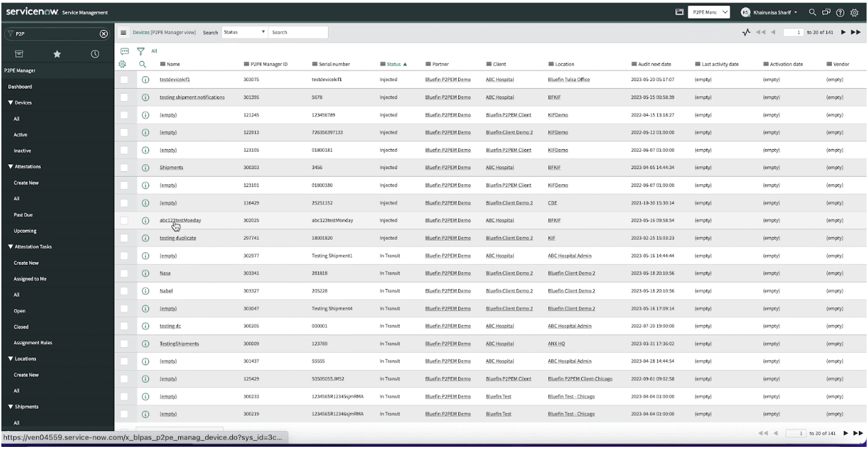
Task: Focus the P2P navigator filter field
Action: tap(55, 33)
